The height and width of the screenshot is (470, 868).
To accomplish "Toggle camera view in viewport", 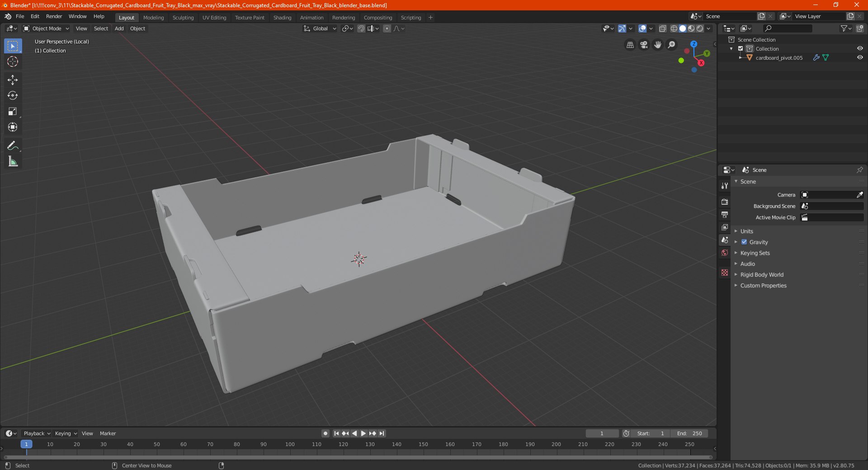I will pos(644,45).
